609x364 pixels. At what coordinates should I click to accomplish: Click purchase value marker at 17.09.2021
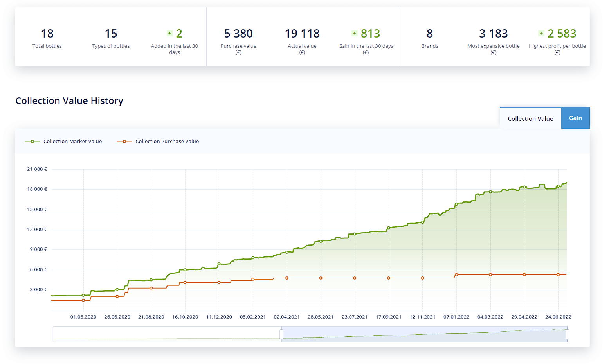pos(389,278)
